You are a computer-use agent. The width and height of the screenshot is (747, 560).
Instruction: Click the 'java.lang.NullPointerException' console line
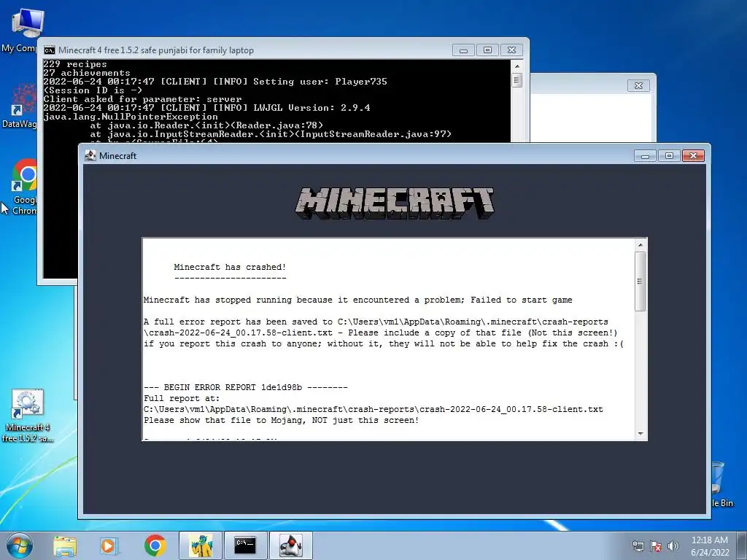point(131,117)
